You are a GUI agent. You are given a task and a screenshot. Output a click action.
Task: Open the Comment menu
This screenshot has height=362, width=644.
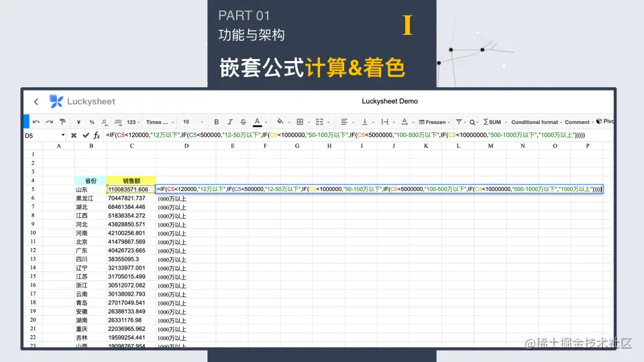click(579, 122)
